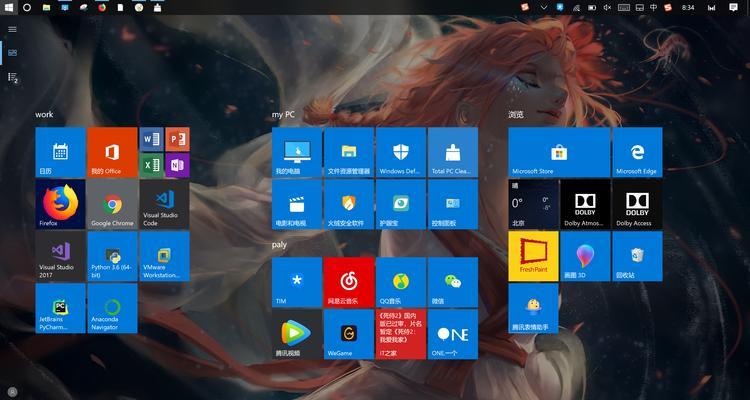
Task: Open the 回收站 recycle bin tile
Action: coord(638,256)
